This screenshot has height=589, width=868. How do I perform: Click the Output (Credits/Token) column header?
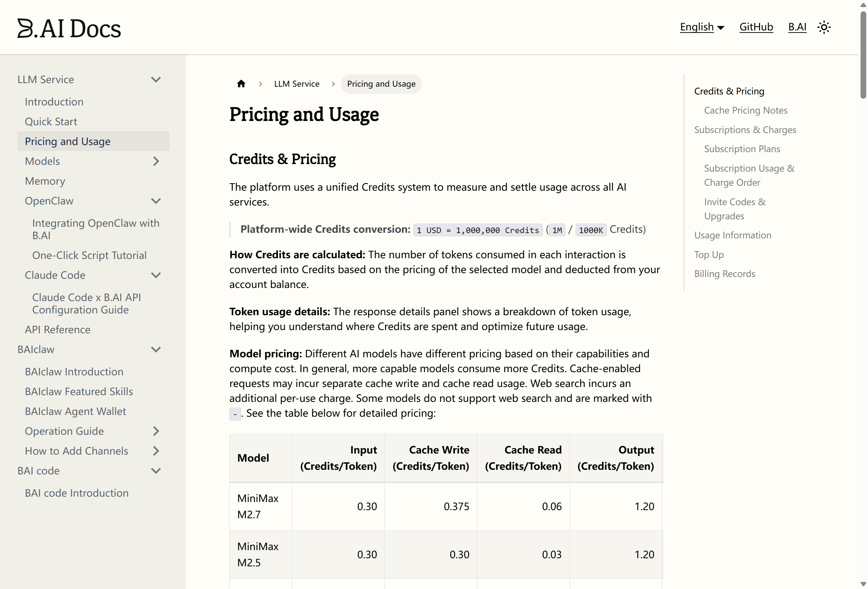616,458
